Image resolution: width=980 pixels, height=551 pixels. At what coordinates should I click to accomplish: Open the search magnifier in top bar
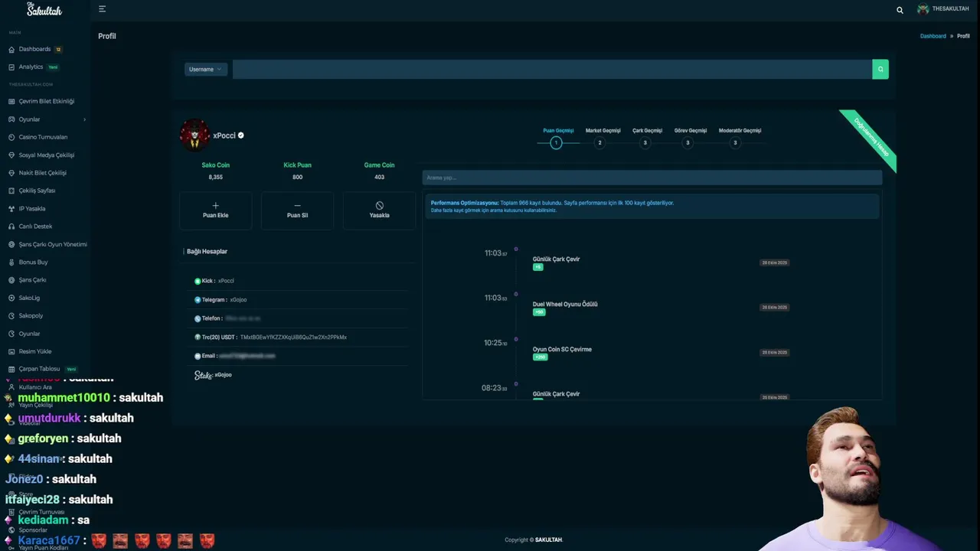point(900,10)
